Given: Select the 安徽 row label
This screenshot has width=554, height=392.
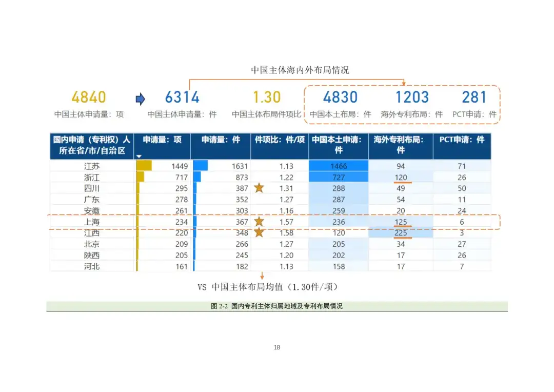Looking at the screenshot, I should [x=92, y=211].
